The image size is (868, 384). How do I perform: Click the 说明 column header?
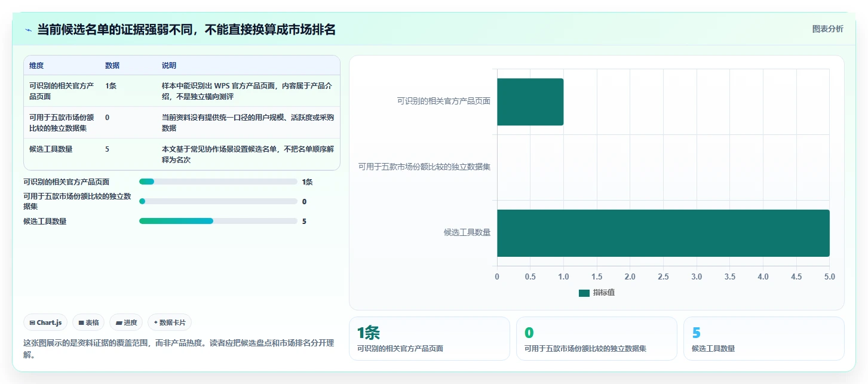[169, 65]
